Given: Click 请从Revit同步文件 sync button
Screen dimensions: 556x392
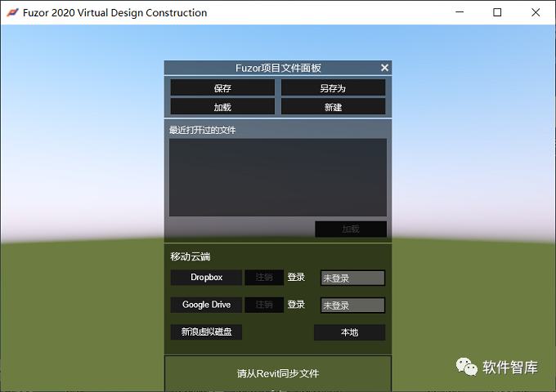Looking at the screenshot, I should point(278,373).
